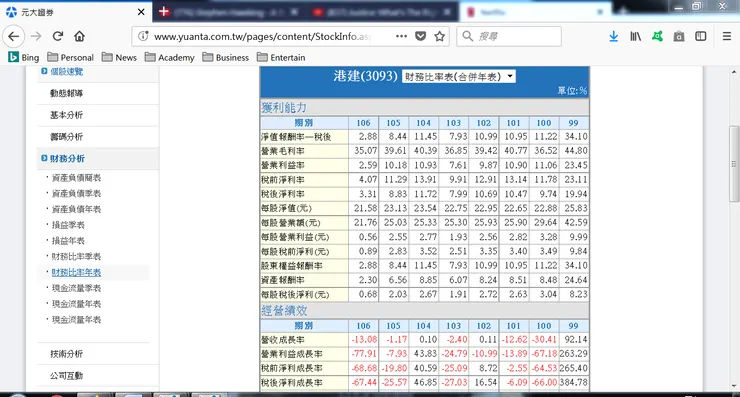740x397 pixels.
Task: Open the 資產負債季表 link
Action: coord(76,194)
